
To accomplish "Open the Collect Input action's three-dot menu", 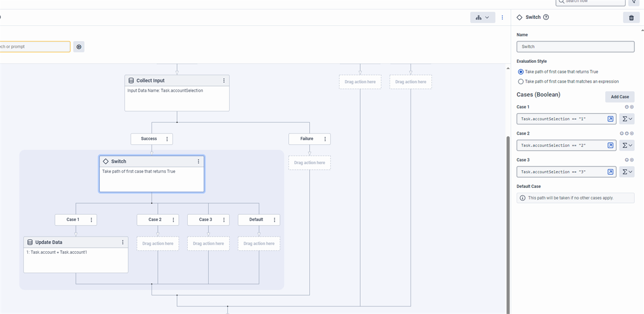I will pyautogui.click(x=224, y=81).
